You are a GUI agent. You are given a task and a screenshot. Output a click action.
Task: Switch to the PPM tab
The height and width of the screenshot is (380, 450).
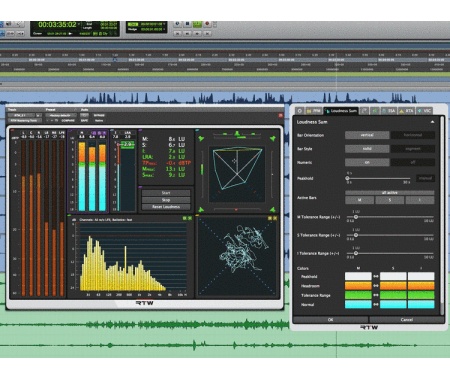pyautogui.click(x=313, y=111)
